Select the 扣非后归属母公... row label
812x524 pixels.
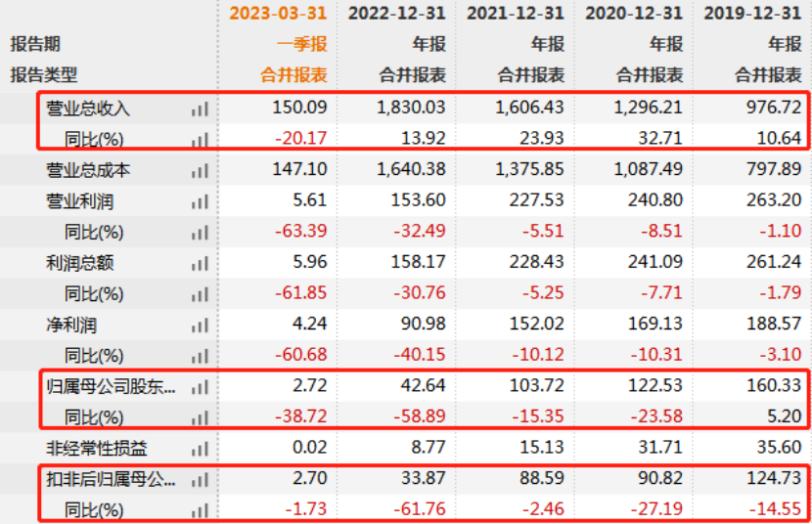pos(111,479)
